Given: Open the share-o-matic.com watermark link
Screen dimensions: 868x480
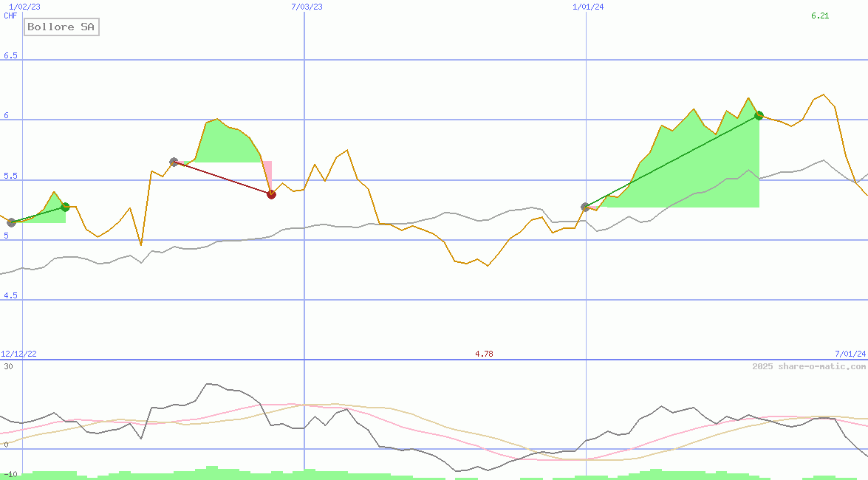Looking at the screenshot, I should [x=809, y=366].
